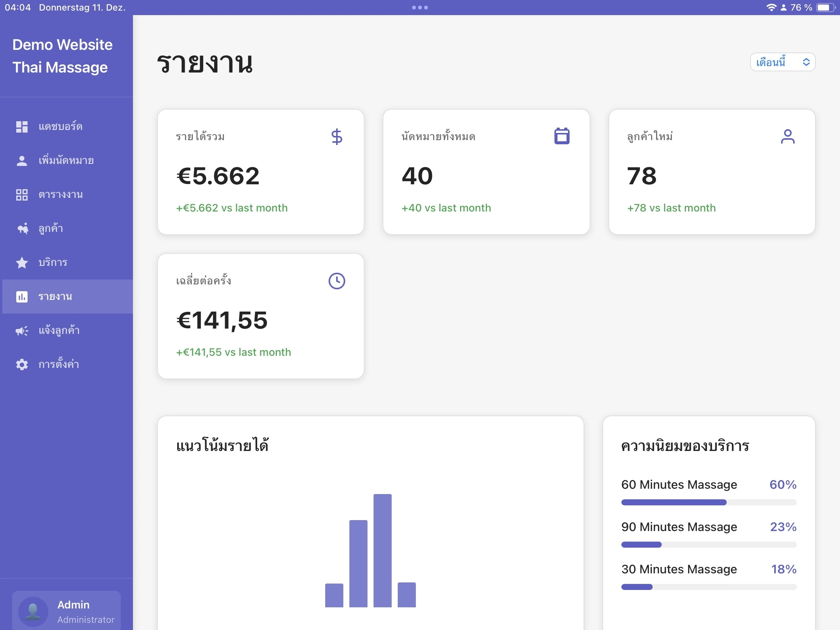Click the user icon on new customers card
The width and height of the screenshot is (840, 630).
click(x=787, y=136)
